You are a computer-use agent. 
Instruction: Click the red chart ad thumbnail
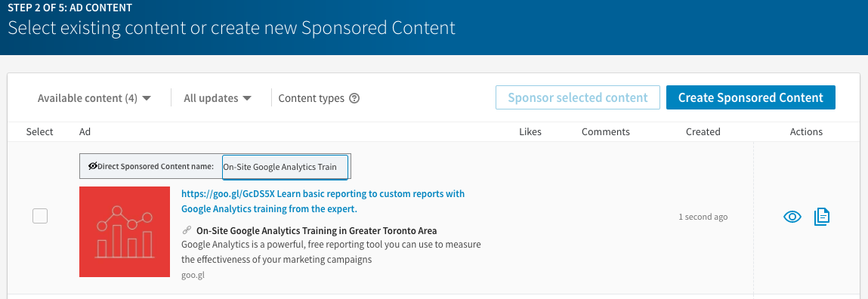click(125, 232)
